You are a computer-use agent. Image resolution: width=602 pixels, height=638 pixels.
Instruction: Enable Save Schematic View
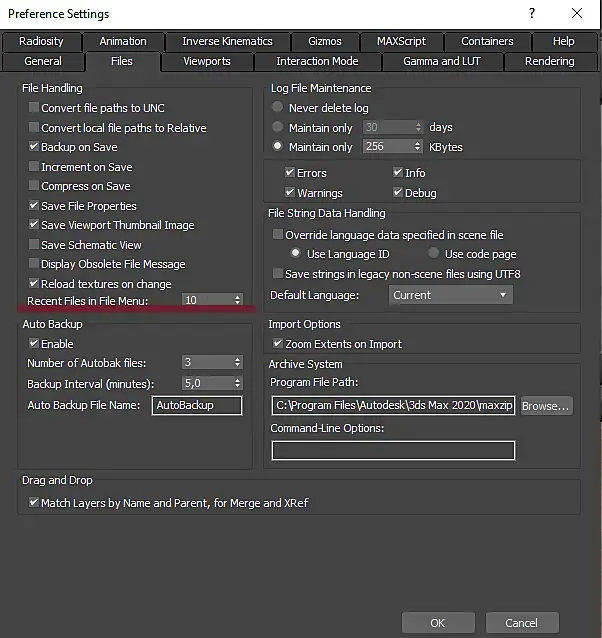(34, 245)
